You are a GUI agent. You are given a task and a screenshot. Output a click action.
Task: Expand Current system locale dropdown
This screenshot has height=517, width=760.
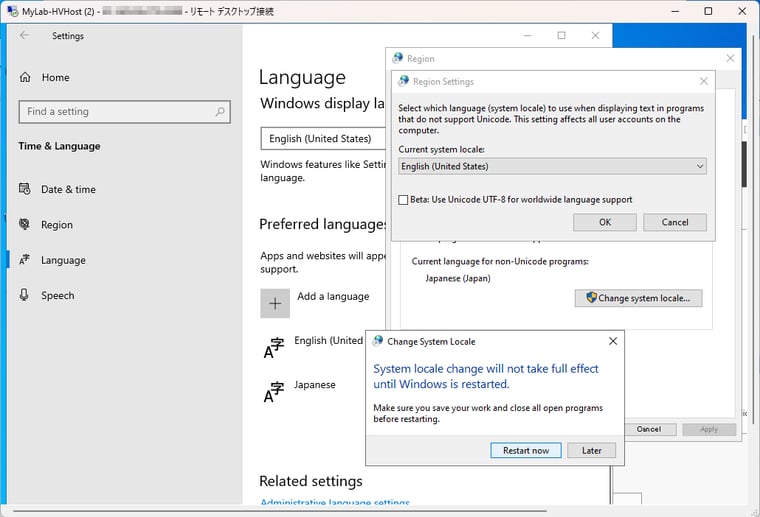click(552, 166)
